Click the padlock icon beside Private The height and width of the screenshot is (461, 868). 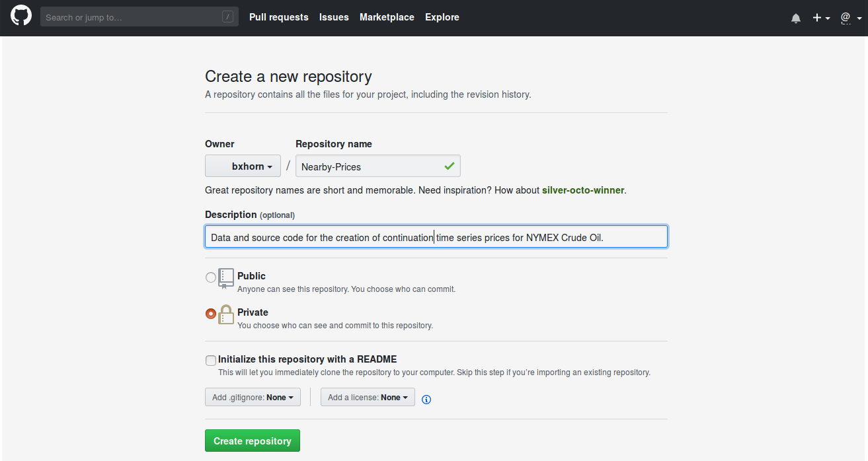pos(225,314)
